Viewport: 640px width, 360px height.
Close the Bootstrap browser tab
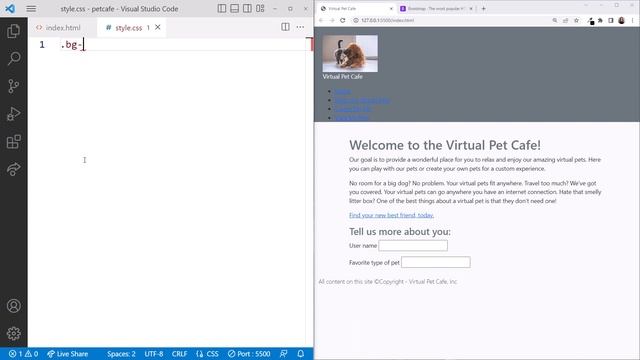(x=471, y=9)
